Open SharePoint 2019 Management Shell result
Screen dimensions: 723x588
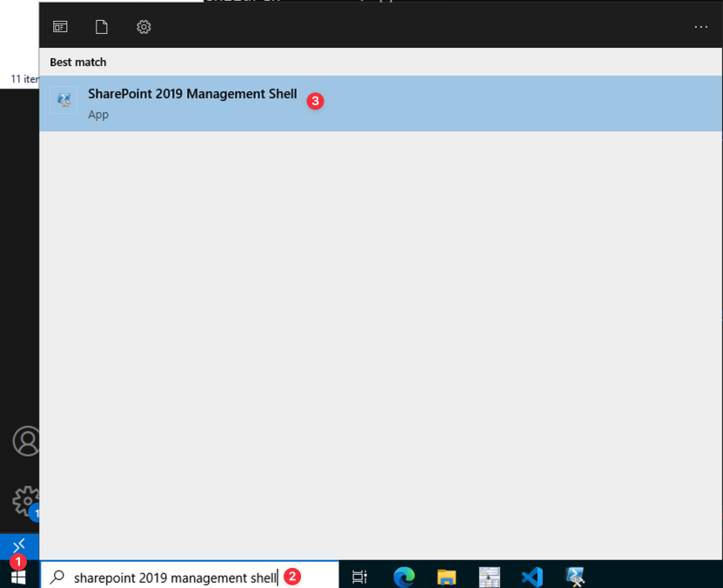[192, 95]
